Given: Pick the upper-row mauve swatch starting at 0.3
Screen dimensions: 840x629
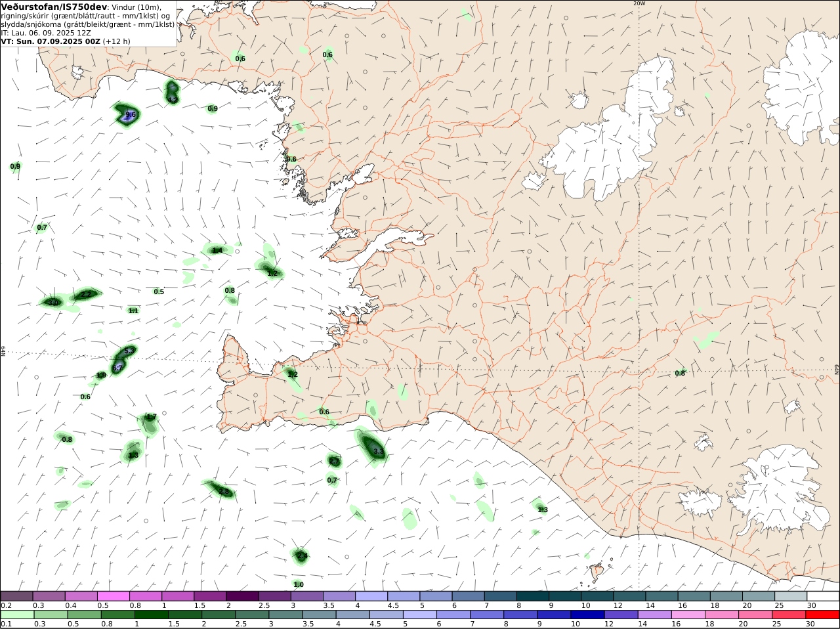Looking at the screenshot, I should (49, 596).
